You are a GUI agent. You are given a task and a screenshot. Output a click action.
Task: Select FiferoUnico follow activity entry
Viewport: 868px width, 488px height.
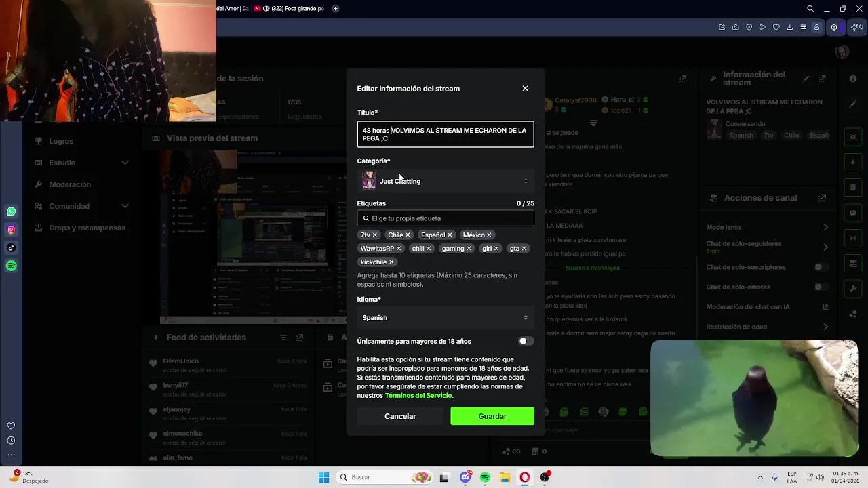(x=229, y=365)
